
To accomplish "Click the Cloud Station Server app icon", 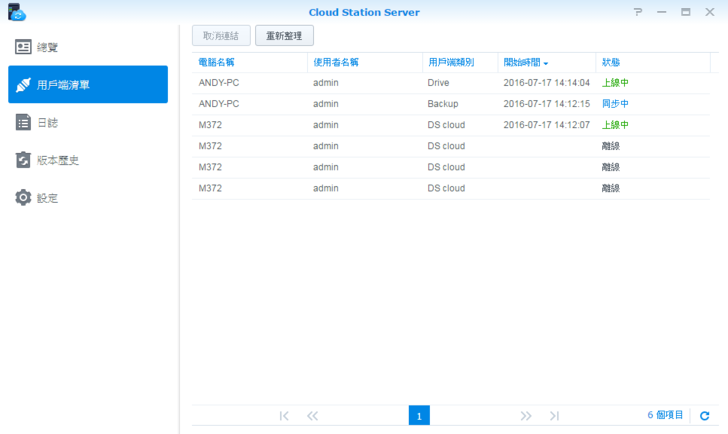I will coord(16,12).
